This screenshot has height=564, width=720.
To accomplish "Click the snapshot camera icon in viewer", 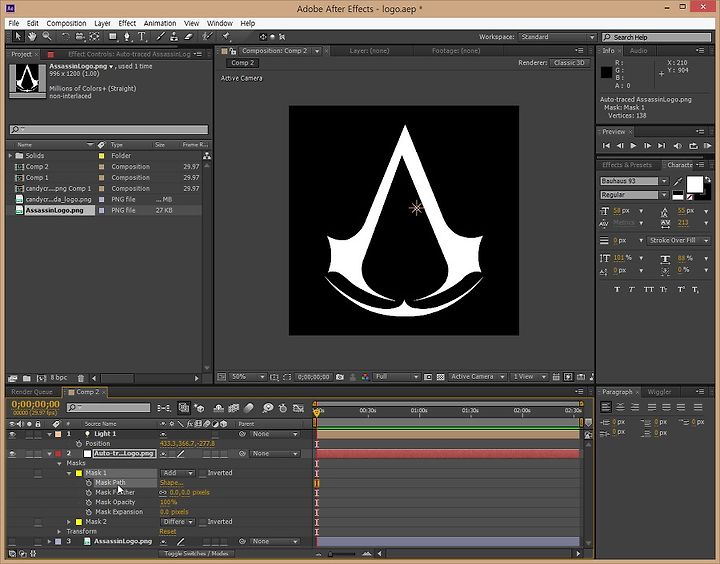I will coord(340,377).
